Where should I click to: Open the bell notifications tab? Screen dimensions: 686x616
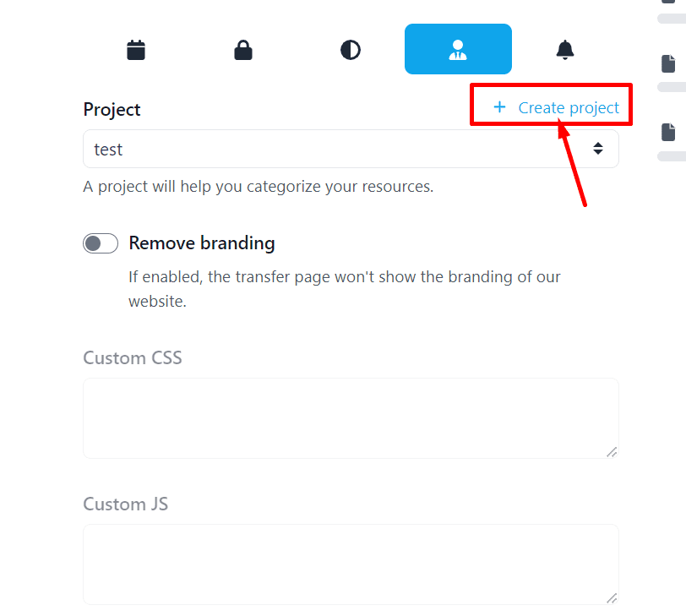click(565, 50)
